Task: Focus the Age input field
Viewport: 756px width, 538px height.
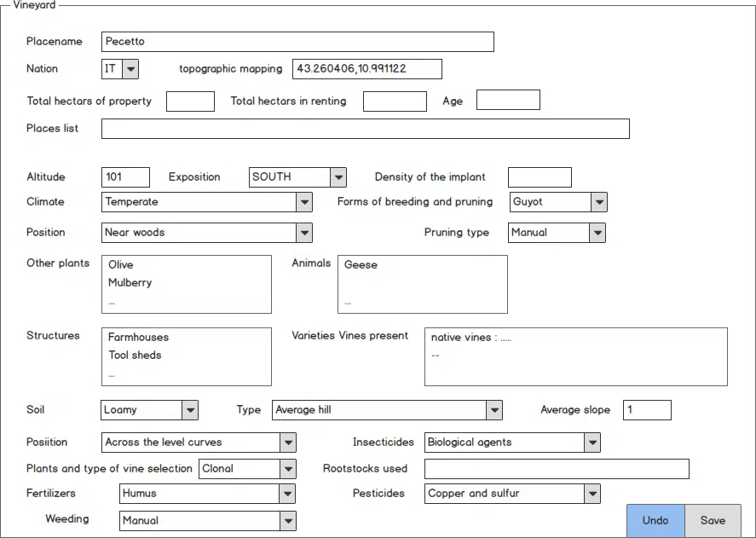Action: click(x=508, y=100)
